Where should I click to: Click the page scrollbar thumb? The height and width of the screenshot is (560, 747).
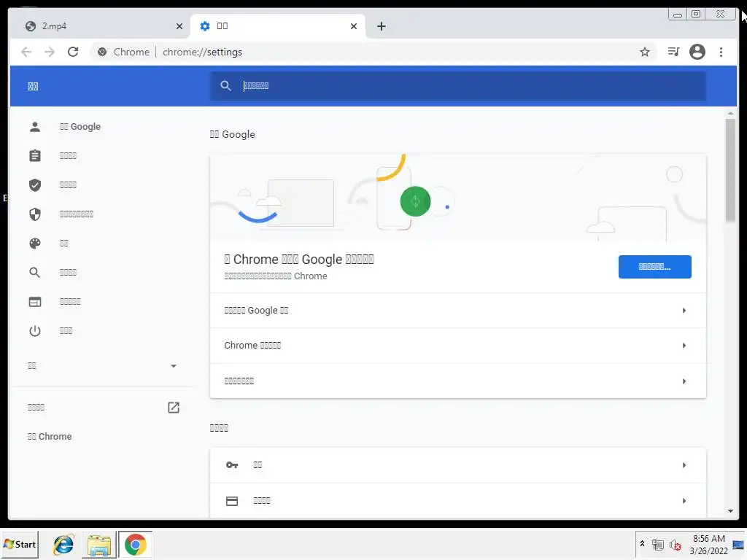[x=730, y=170]
